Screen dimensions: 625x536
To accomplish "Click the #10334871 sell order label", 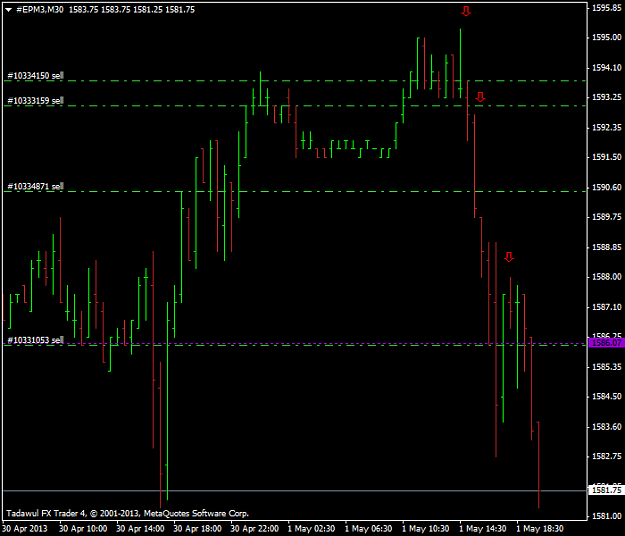I will (35, 187).
